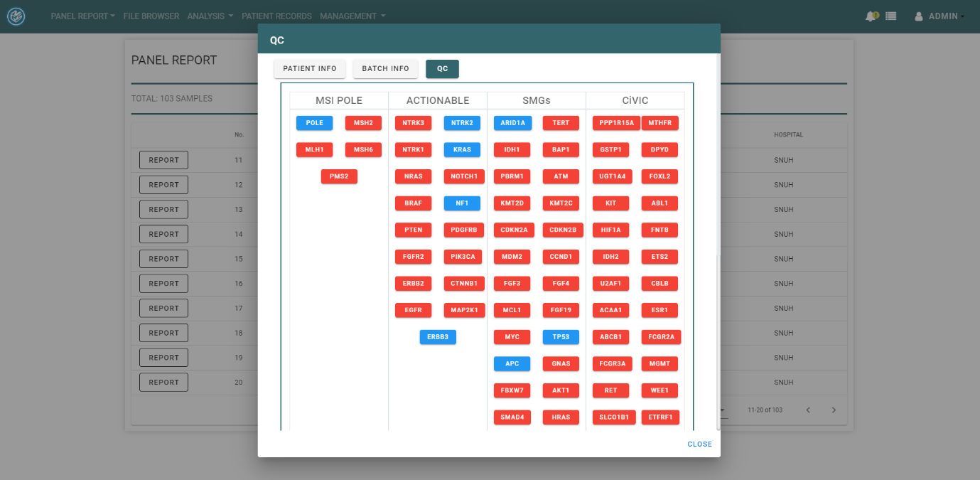Click the blue TP53 gene chip

[561, 337]
